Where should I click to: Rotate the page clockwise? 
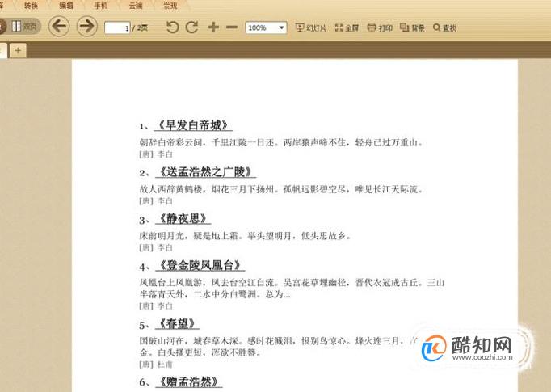[x=191, y=27]
